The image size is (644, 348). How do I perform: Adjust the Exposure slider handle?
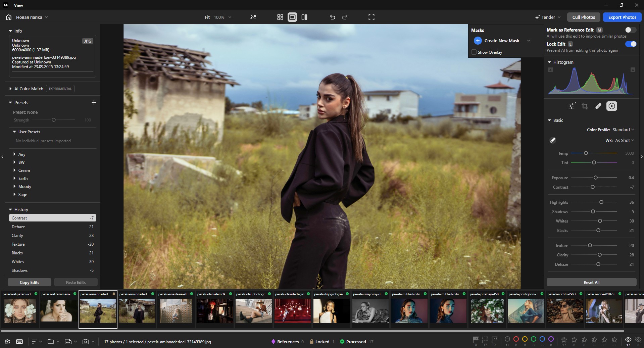point(596,178)
